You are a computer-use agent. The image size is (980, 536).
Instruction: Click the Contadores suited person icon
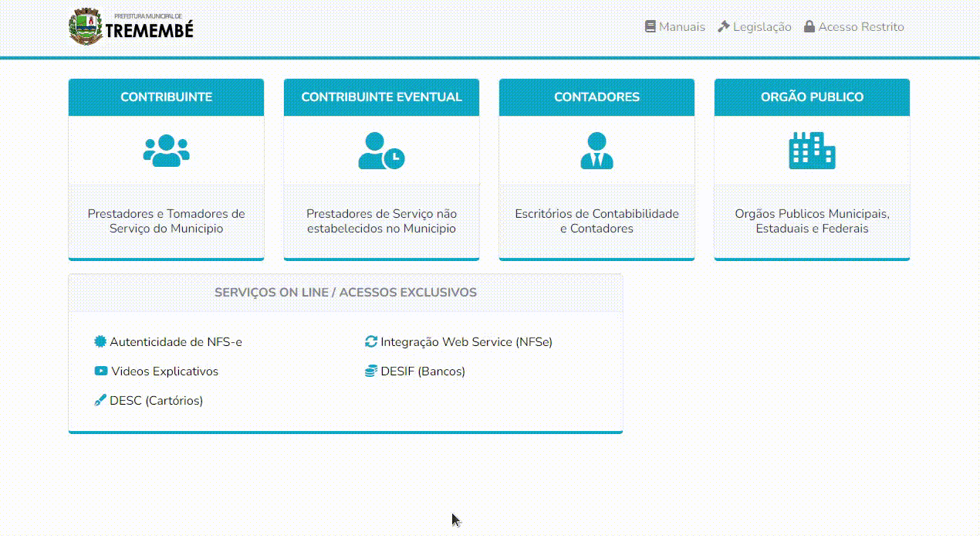tap(596, 151)
